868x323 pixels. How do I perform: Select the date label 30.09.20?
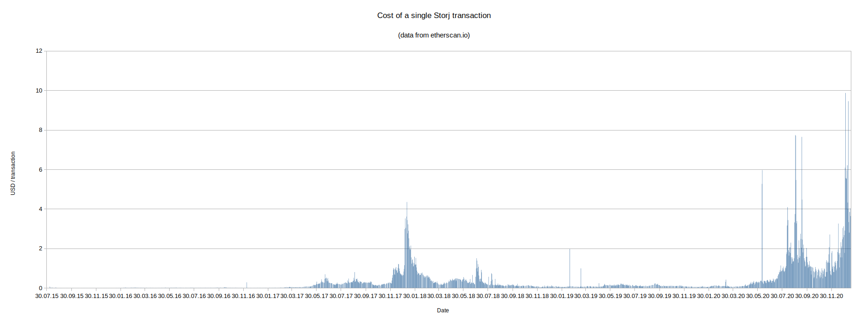coord(807,296)
